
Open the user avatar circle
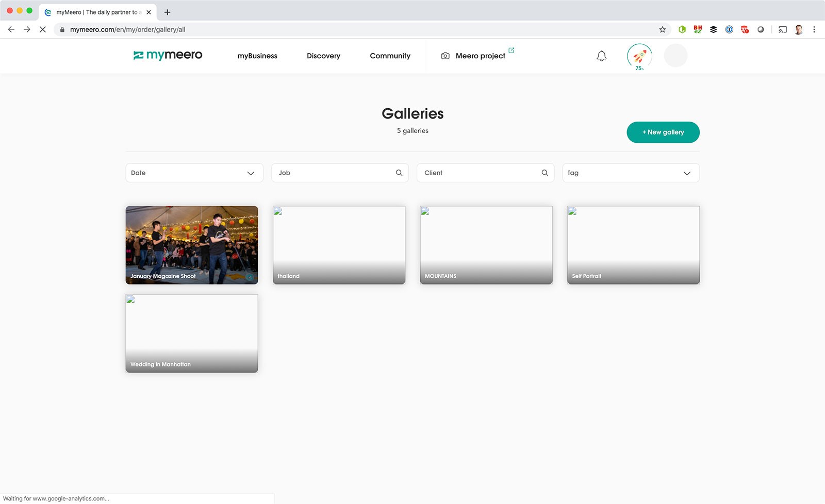coord(675,56)
